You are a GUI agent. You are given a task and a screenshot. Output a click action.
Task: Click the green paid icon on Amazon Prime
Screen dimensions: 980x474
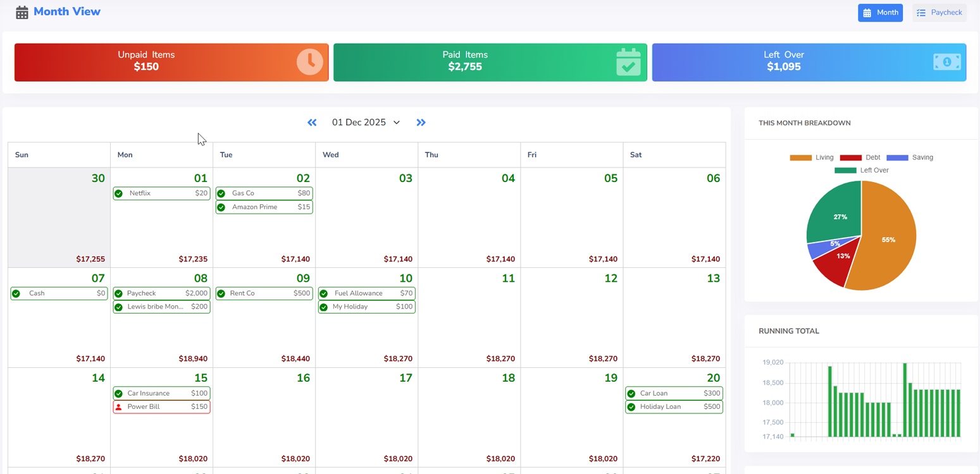221,207
